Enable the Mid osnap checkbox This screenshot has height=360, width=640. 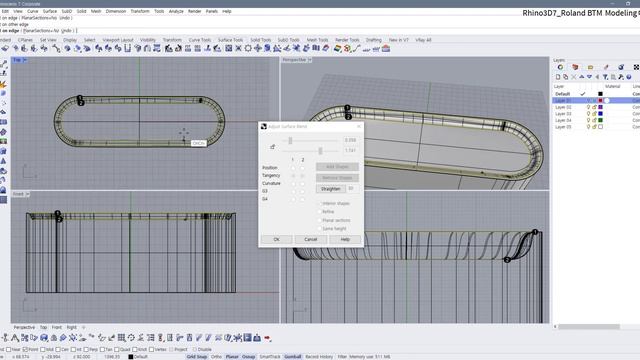pos(43,349)
